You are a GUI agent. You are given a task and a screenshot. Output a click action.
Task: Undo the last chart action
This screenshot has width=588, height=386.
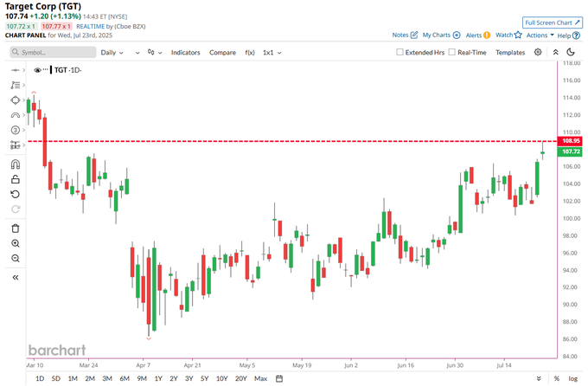tap(16, 194)
